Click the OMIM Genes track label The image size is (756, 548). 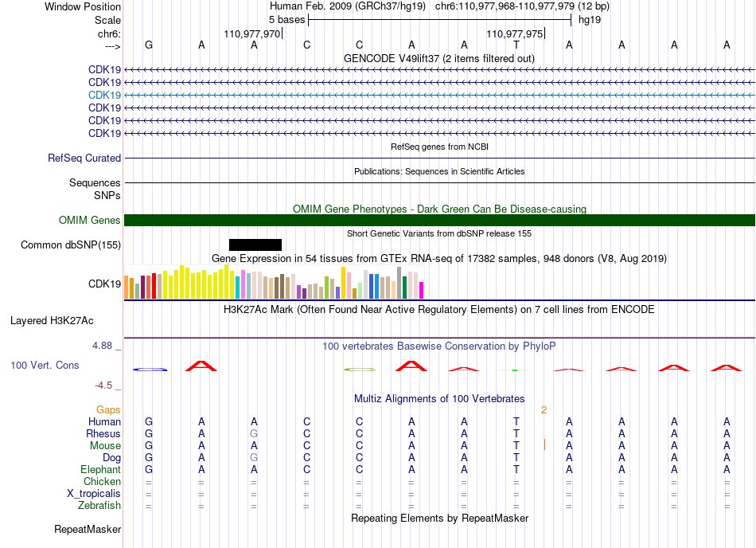tap(89, 220)
